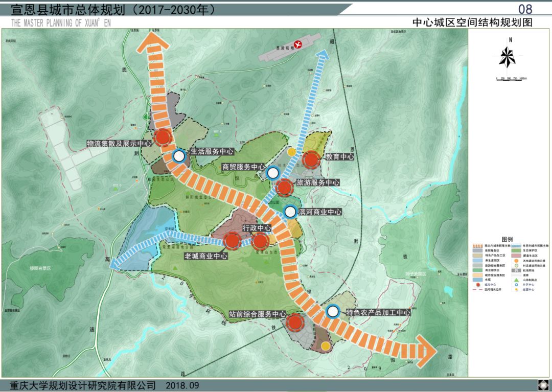Click the white circle marker for 特色农产品加工中心
552x392 pixels.
click(x=333, y=311)
